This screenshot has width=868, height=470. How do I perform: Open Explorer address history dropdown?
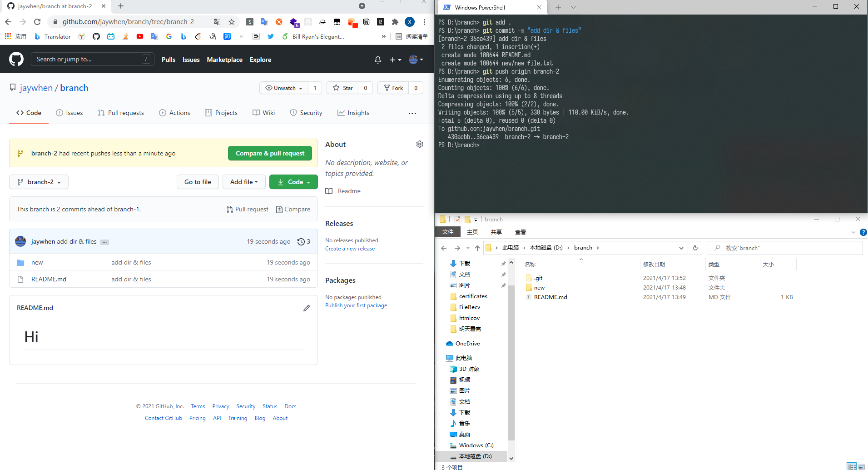[681, 248]
